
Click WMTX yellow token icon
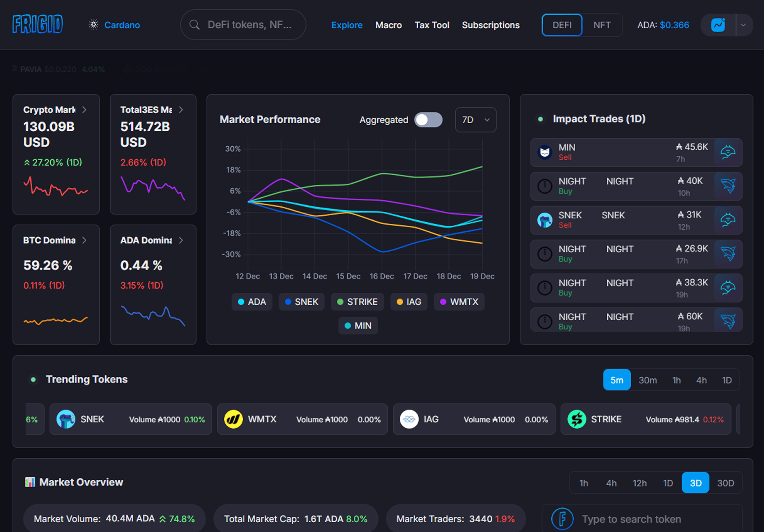233,419
